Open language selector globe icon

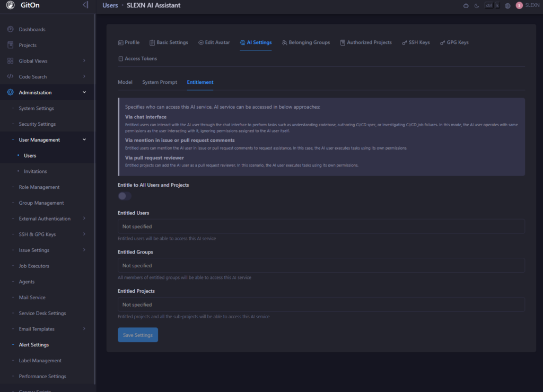pyautogui.click(x=507, y=6)
